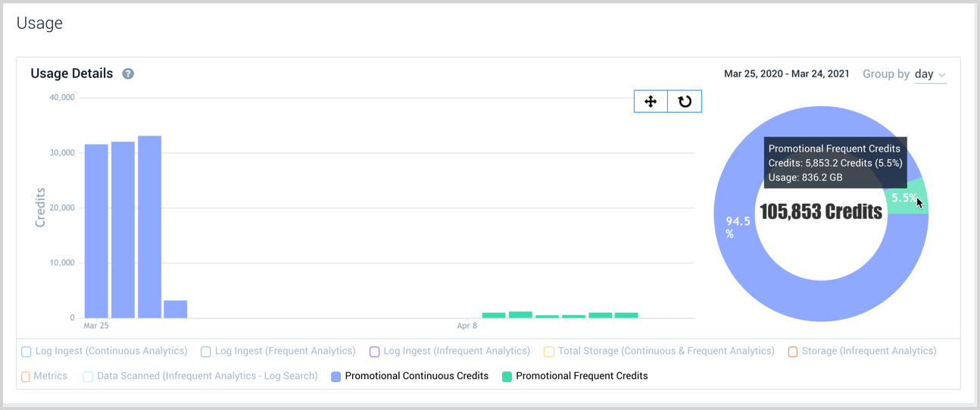Toggle Log Ingest (Continuous Analytics) legend checkbox

[x=27, y=352]
